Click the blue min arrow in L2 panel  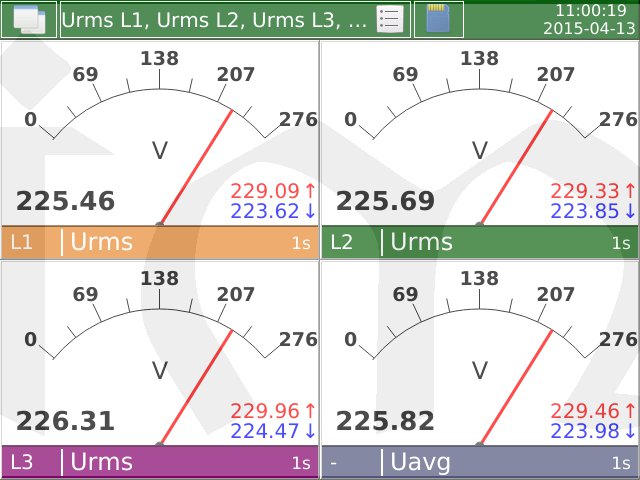click(630, 211)
